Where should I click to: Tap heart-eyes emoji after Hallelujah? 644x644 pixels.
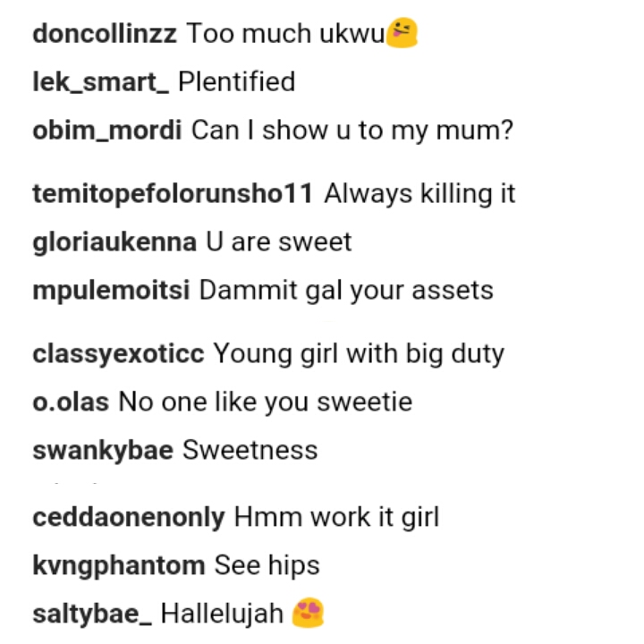(308, 614)
